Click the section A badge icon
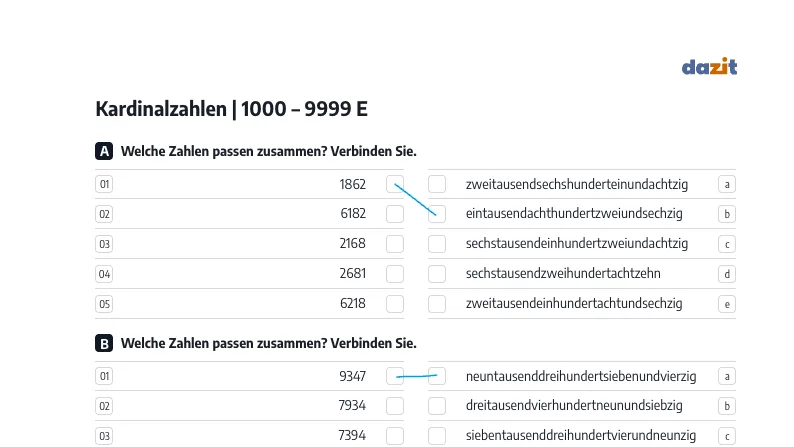Image resolution: width=794 pixels, height=447 pixels. [104, 151]
